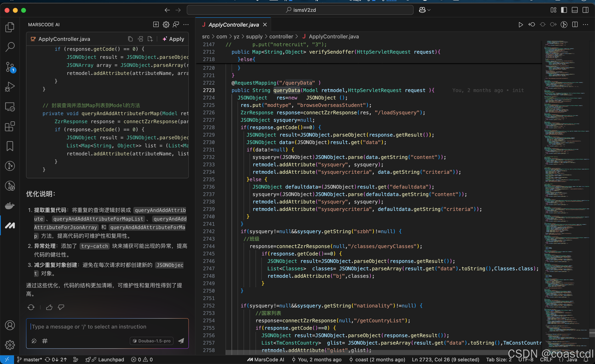Select 'src' in breadcrumb
The image size is (595, 364).
pos(206,37)
